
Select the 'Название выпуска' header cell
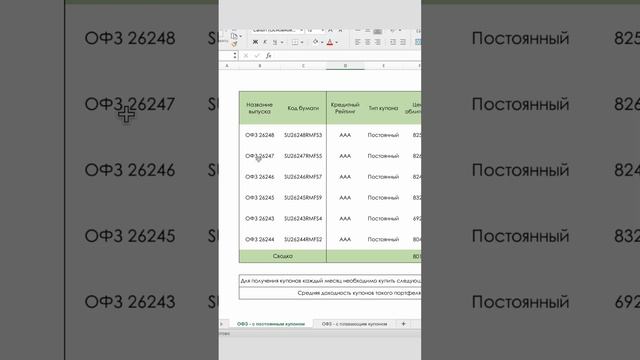pos(260,108)
